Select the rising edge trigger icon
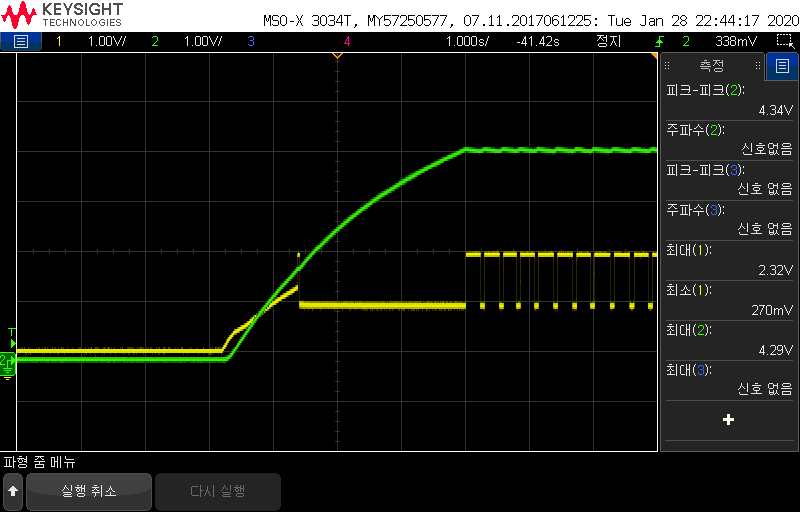Screen dimensions: 800x512 pyautogui.click(x=659, y=41)
